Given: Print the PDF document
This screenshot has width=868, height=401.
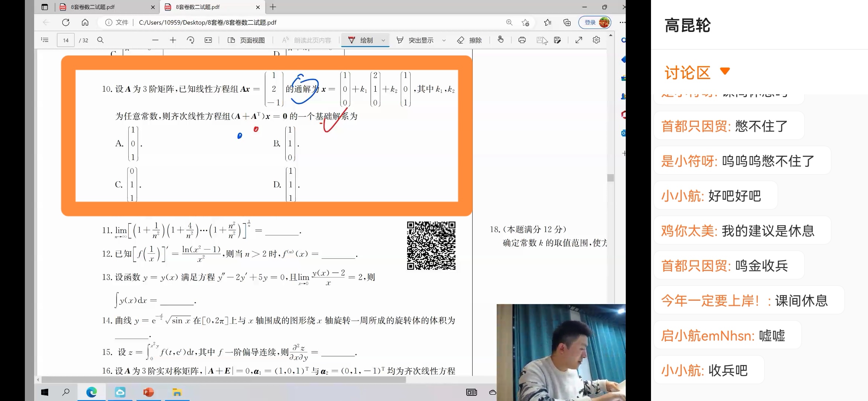Looking at the screenshot, I should [522, 40].
